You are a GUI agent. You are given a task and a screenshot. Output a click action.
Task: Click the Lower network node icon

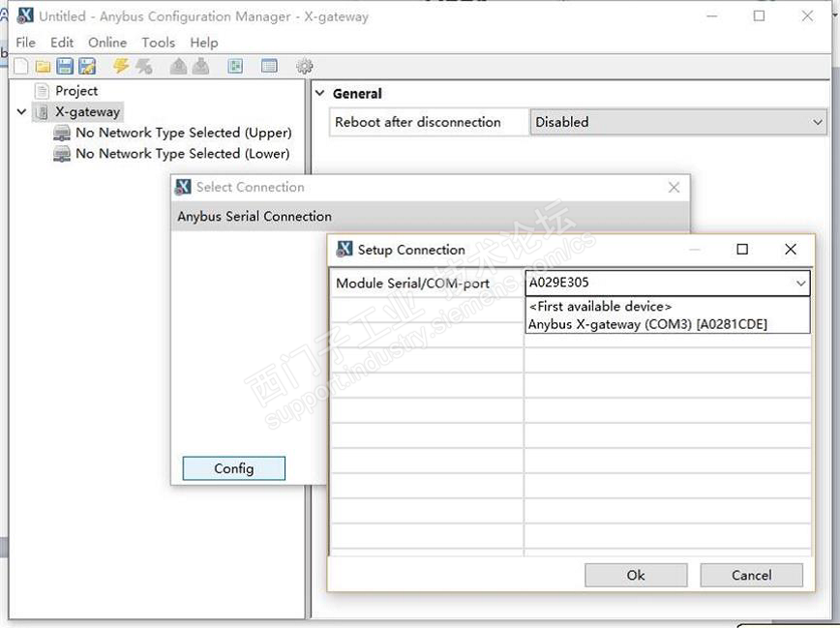[x=62, y=154]
